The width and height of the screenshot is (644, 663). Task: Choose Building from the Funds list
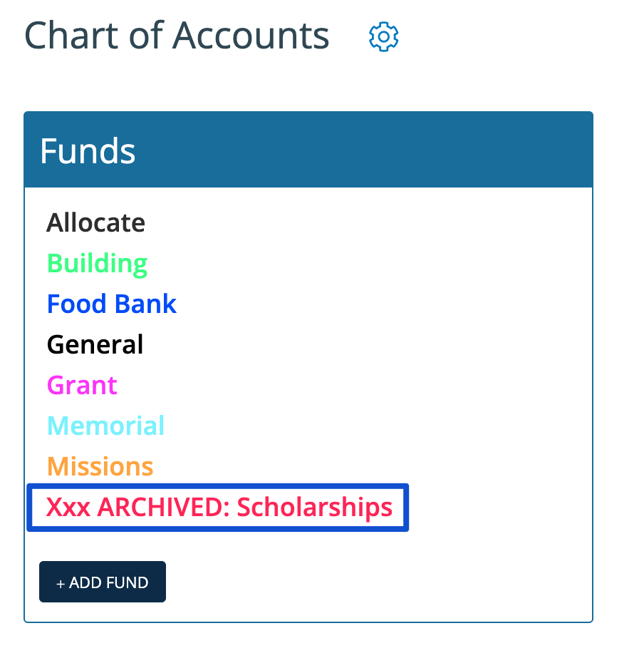coord(97,264)
